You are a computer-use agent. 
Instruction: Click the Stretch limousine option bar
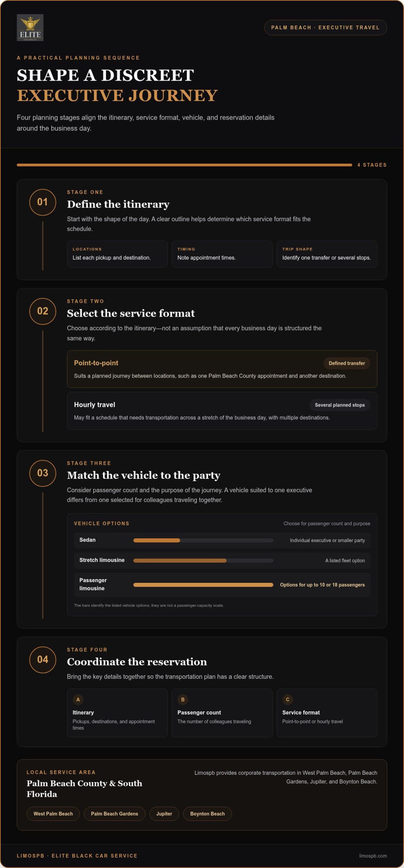pos(203,560)
